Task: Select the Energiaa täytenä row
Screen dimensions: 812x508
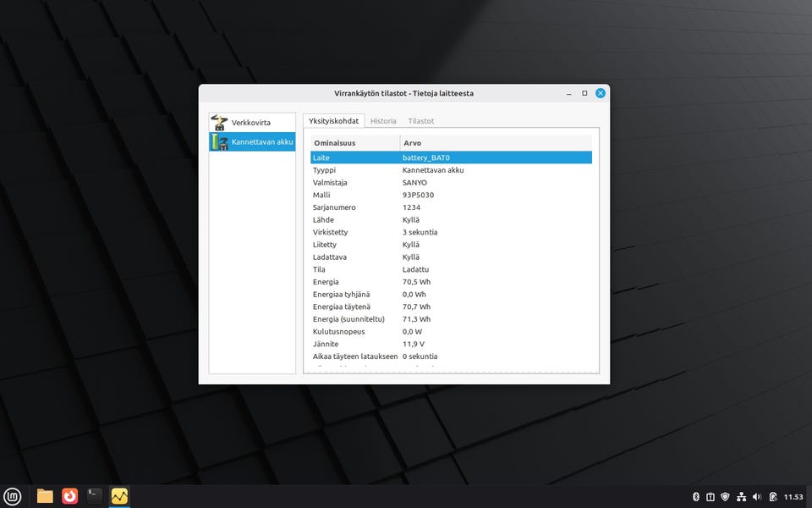Action: click(x=451, y=306)
